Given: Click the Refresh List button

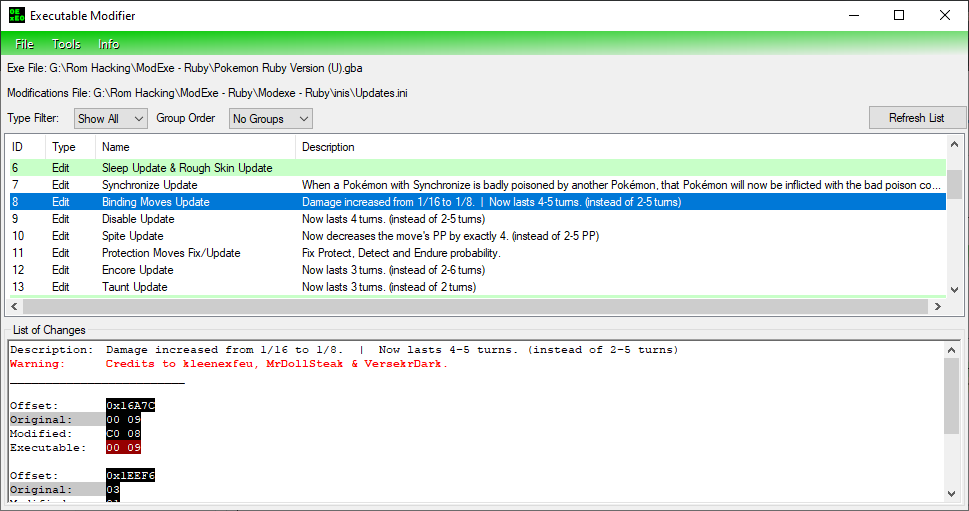Looking at the screenshot, I should (917, 118).
